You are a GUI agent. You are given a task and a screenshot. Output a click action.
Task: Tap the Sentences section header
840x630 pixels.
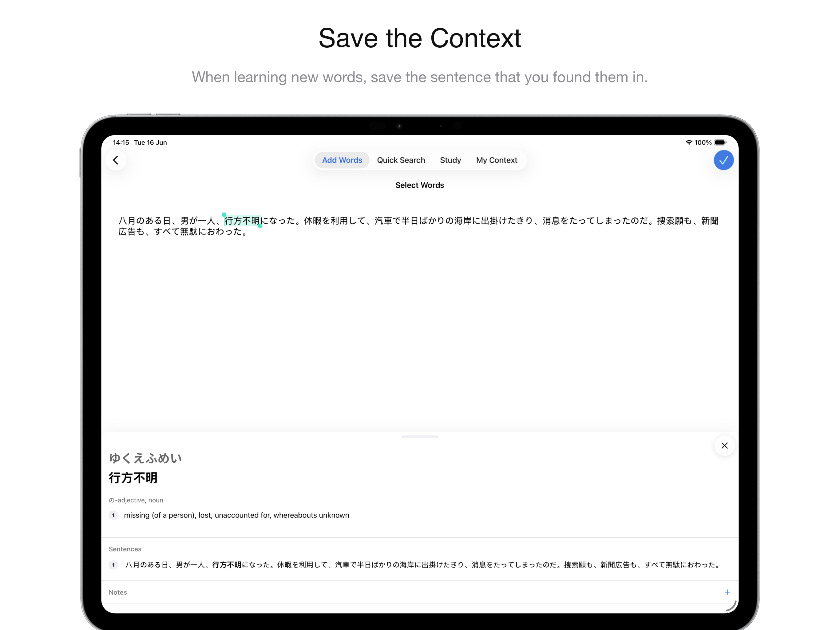coord(125,549)
